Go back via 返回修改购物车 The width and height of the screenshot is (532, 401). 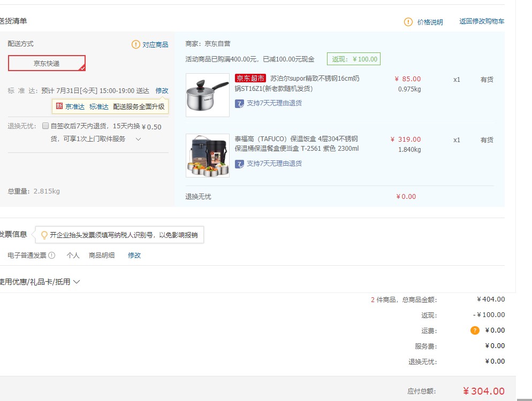pyautogui.click(x=482, y=21)
